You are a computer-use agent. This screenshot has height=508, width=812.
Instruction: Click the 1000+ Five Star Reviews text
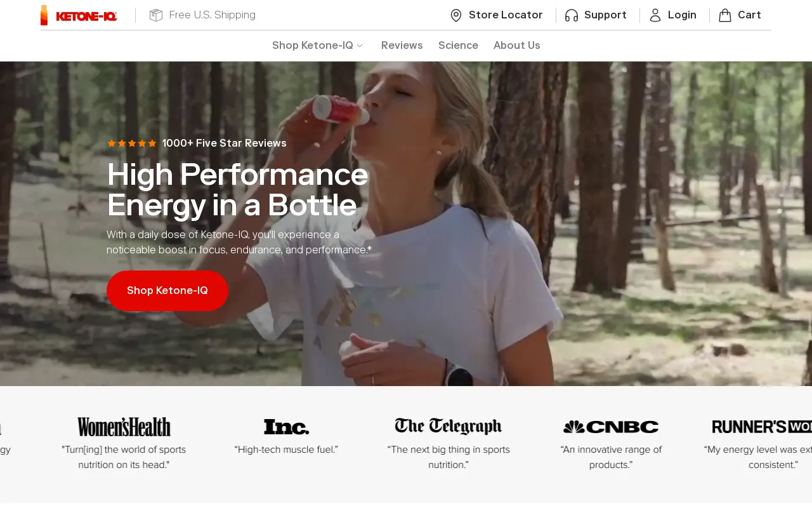click(224, 144)
